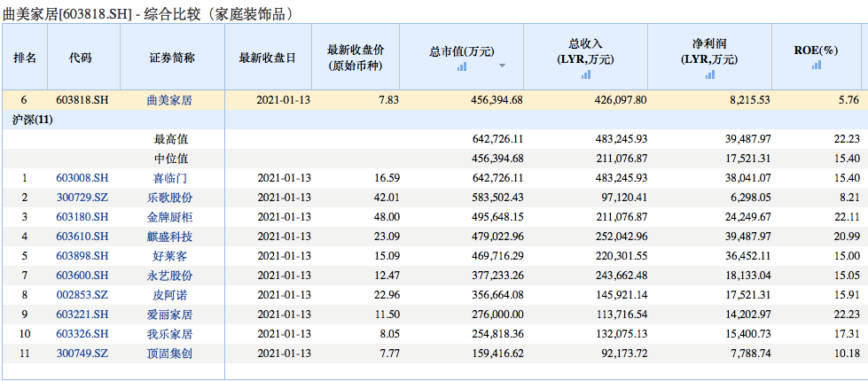868x381 pixels.
Task: Open stock code link 603221.SH
Action: tap(82, 315)
